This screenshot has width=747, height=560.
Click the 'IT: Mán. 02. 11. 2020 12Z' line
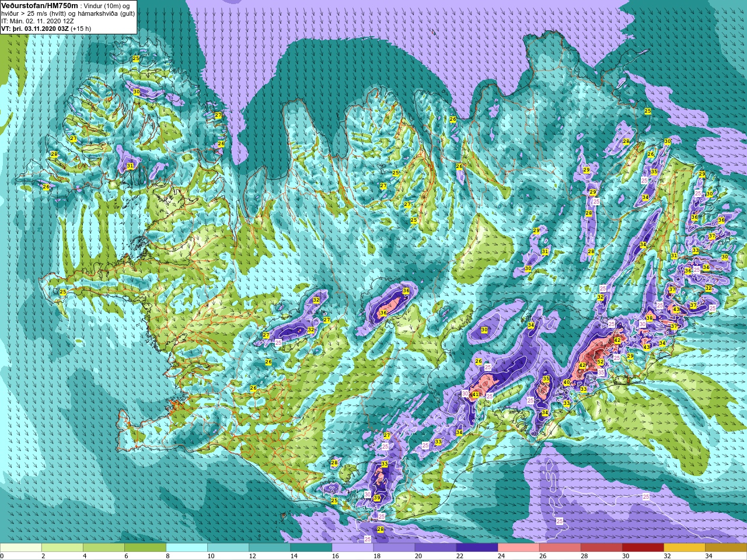coord(36,21)
